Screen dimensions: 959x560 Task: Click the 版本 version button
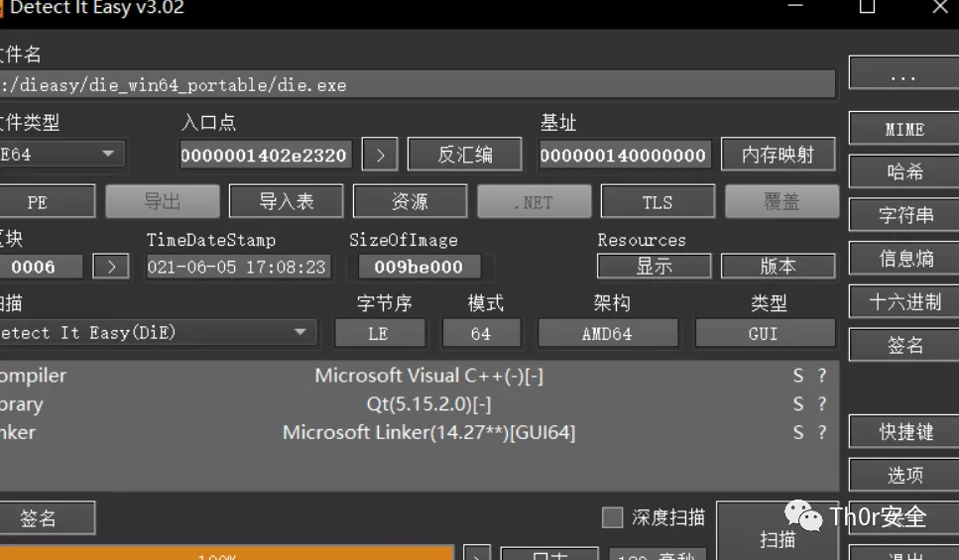(x=778, y=266)
